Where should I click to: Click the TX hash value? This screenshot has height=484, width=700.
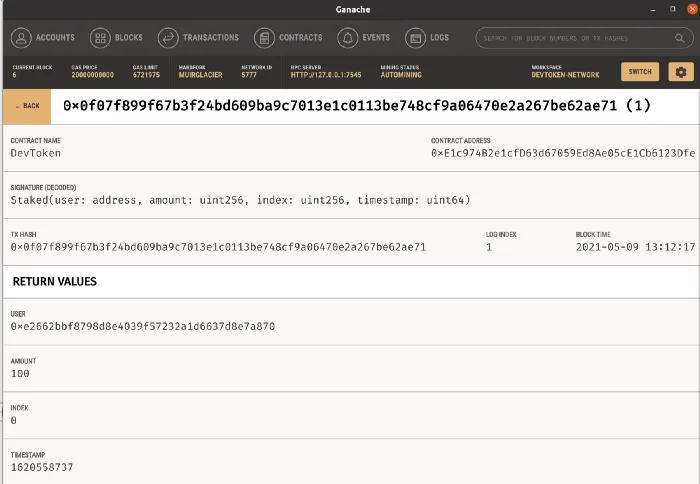(218, 246)
